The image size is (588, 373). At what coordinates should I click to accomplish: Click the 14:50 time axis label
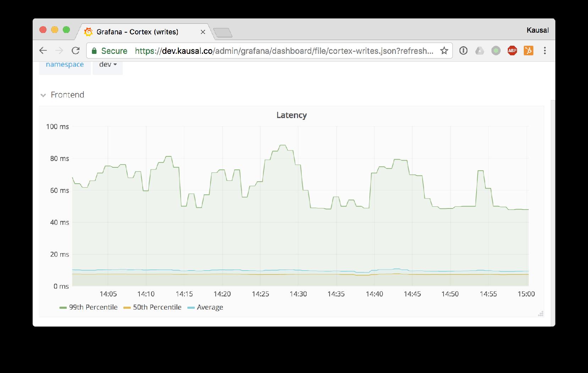tap(450, 294)
